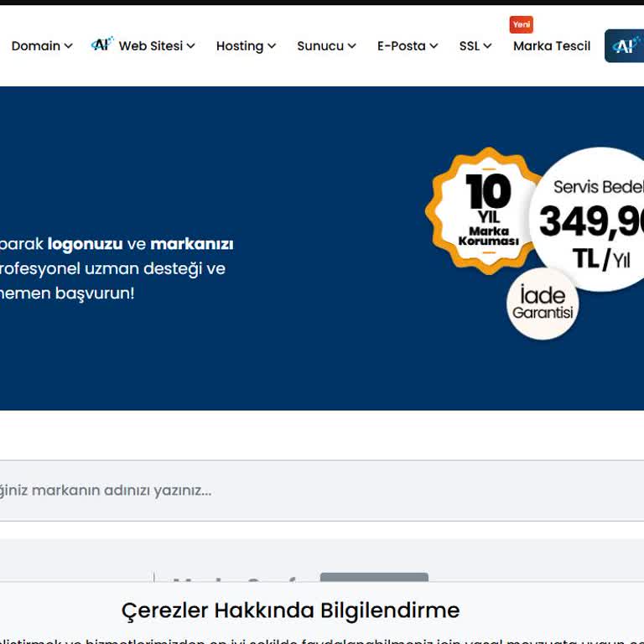Expand the E-Posta dropdown chevron
Image resolution: width=644 pixels, height=644 pixels.
[x=434, y=46]
